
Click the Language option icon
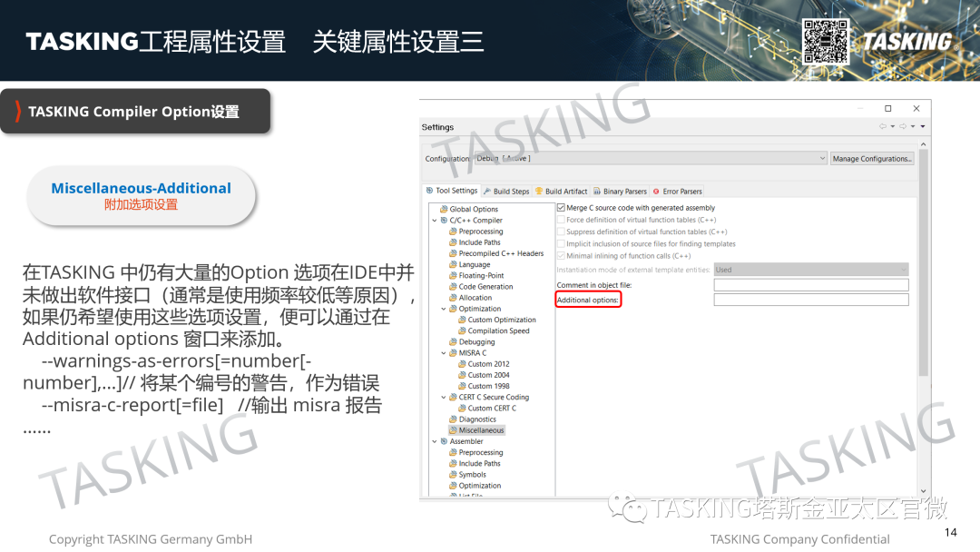coord(453,264)
